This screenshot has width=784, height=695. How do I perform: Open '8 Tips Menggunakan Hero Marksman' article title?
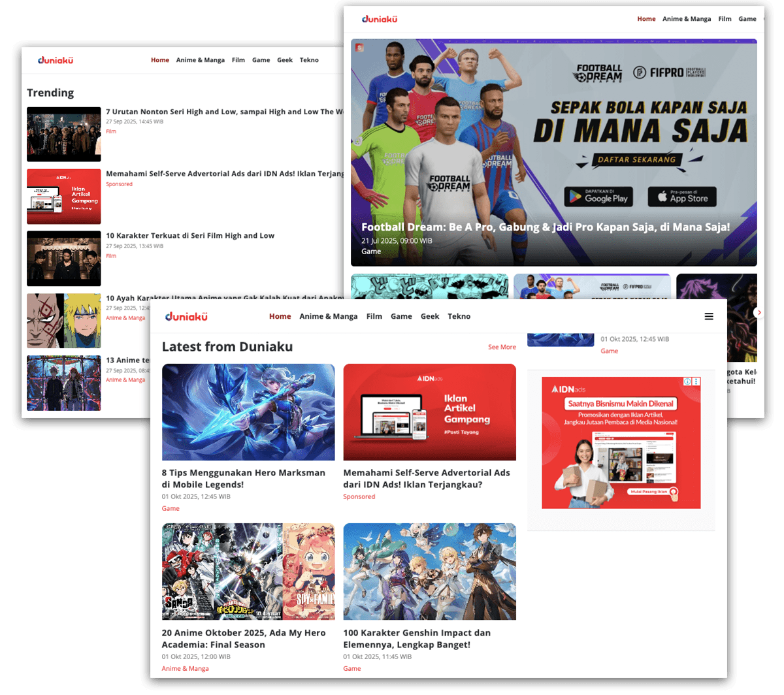243,478
